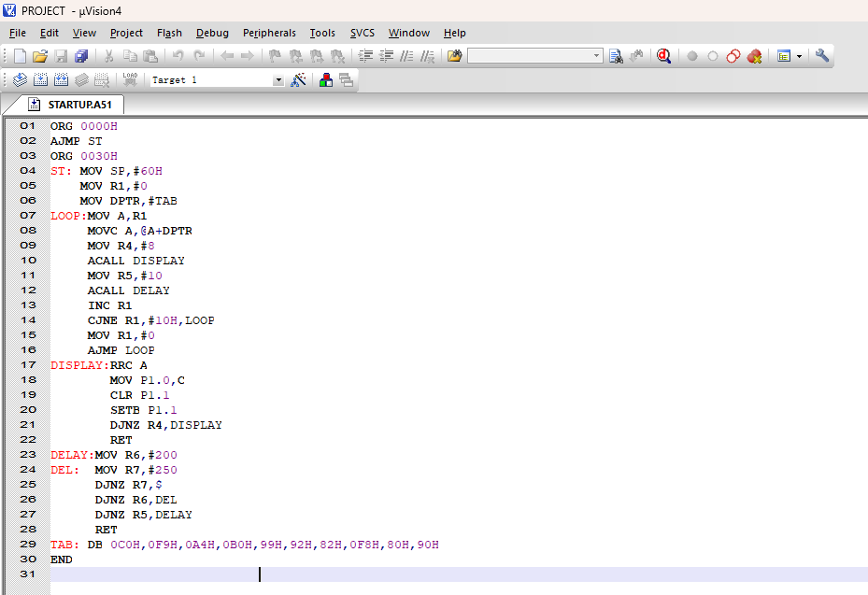Click the 'END' directive on line 30
This screenshot has height=595, width=868.
[62, 560]
